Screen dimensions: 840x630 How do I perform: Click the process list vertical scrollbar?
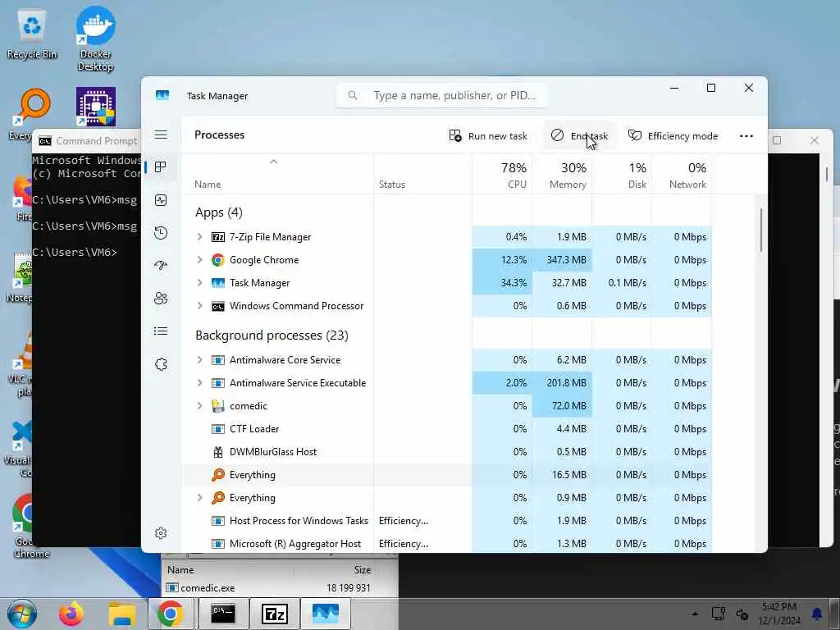point(760,231)
